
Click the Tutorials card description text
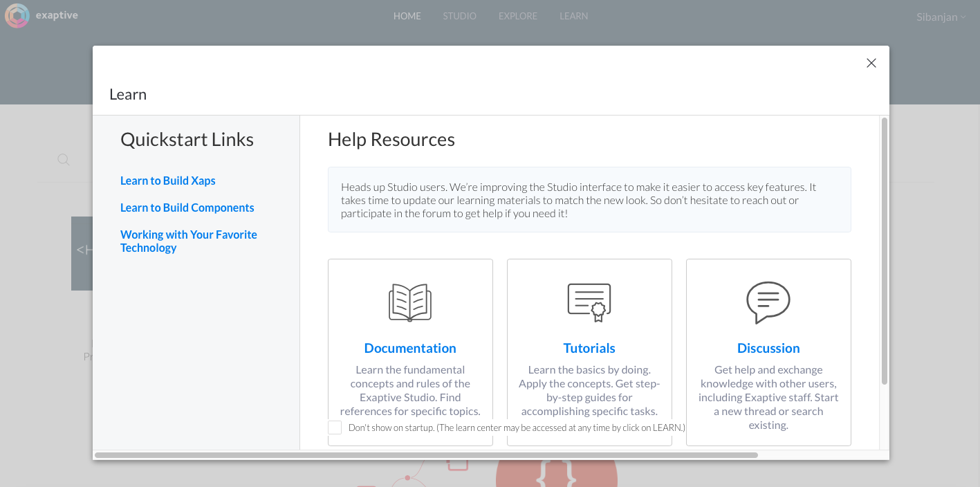[589, 390]
